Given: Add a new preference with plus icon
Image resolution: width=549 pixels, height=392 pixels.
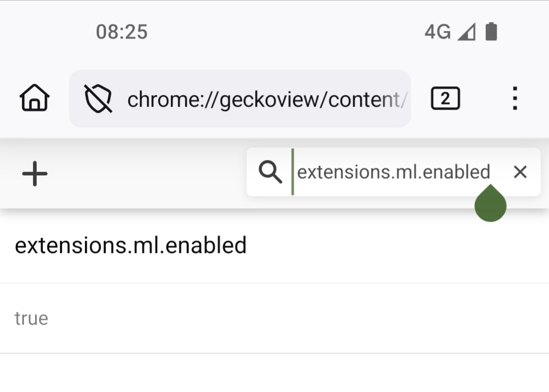Looking at the screenshot, I should coord(35,174).
